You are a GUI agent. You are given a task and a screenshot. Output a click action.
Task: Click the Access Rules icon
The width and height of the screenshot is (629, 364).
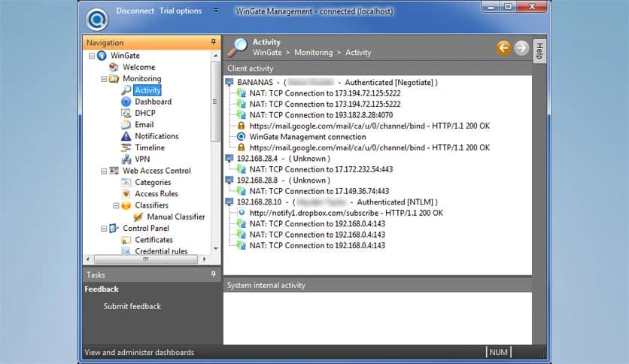coord(126,193)
